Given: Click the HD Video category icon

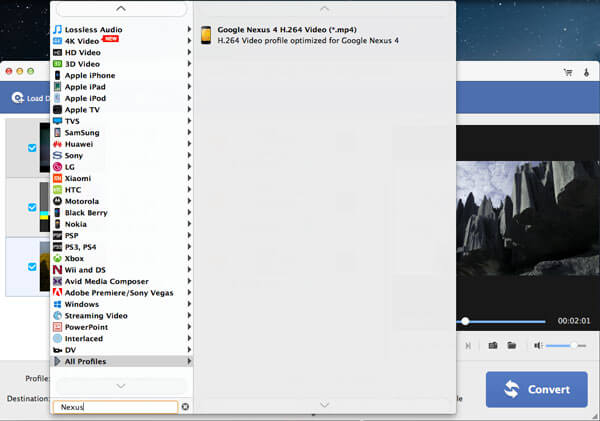Looking at the screenshot, I should (57, 52).
